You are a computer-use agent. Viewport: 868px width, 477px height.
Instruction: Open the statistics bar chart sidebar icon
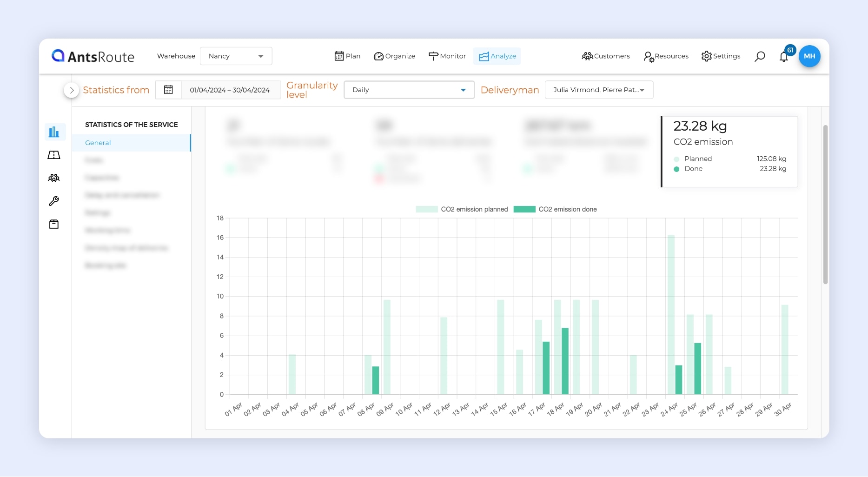pos(54,132)
